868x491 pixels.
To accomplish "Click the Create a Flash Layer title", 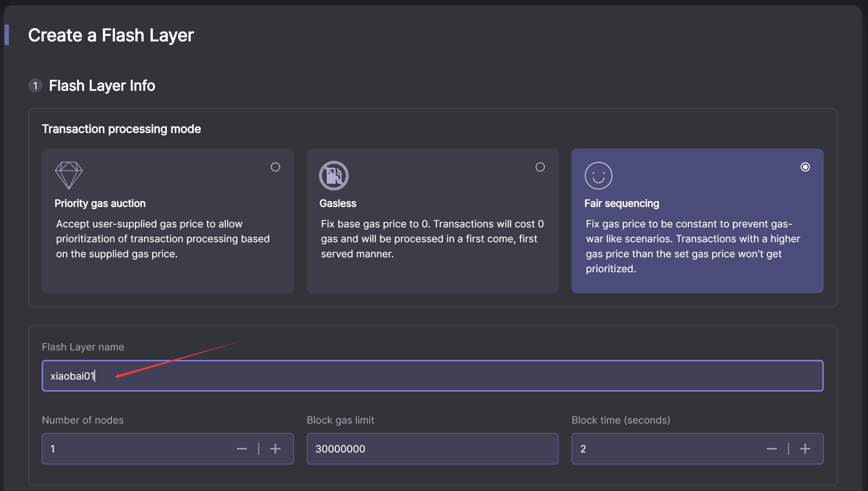I will click(x=111, y=35).
